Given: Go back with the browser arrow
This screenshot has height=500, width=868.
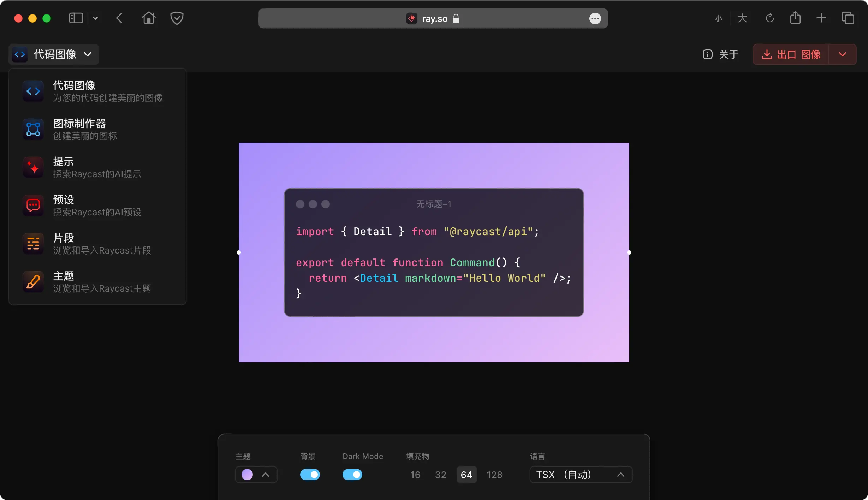Looking at the screenshot, I should coord(119,18).
